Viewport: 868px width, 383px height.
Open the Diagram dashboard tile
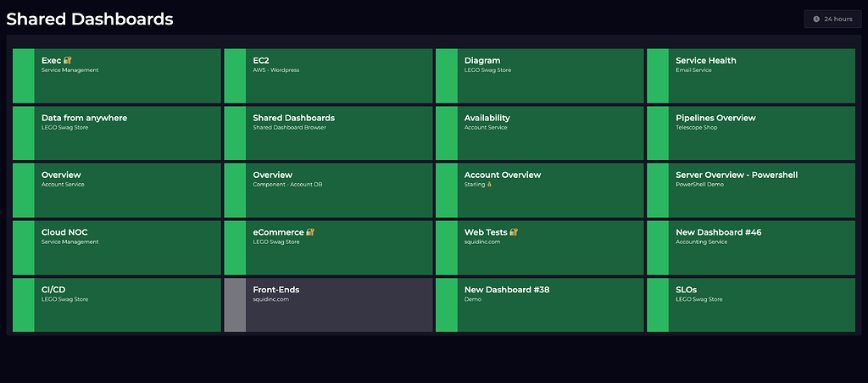[540, 75]
